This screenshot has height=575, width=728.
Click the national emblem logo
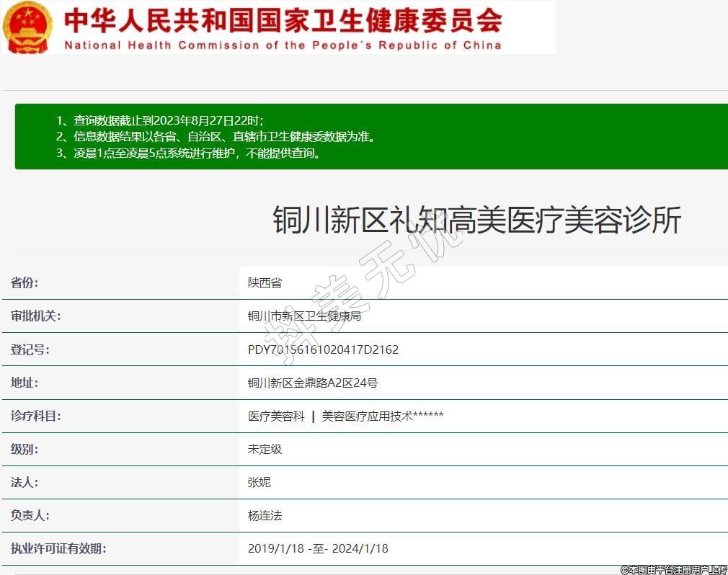coord(28,27)
